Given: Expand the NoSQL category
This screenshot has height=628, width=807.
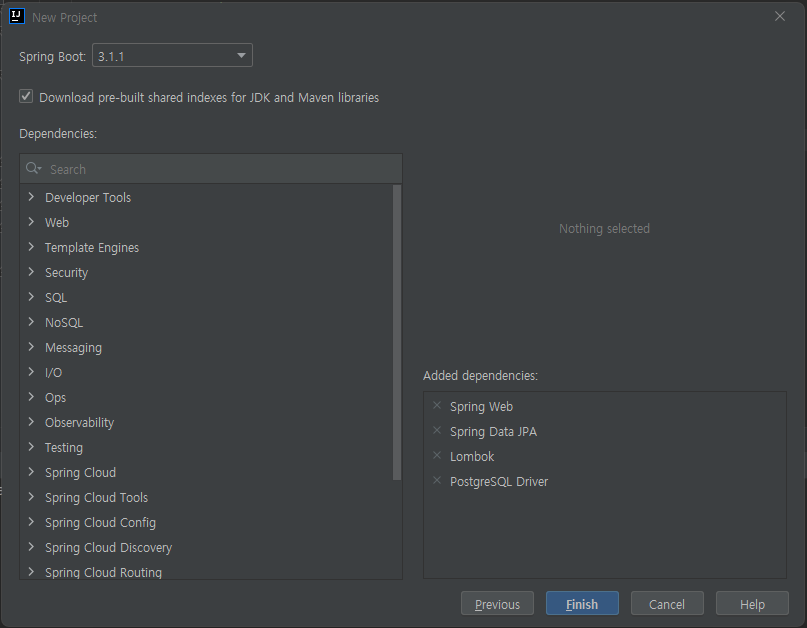Looking at the screenshot, I should (31, 322).
